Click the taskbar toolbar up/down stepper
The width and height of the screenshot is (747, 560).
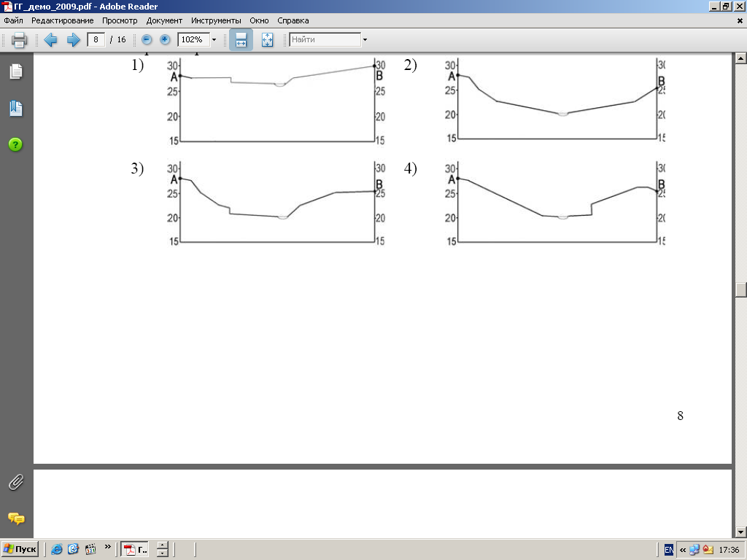(x=163, y=550)
